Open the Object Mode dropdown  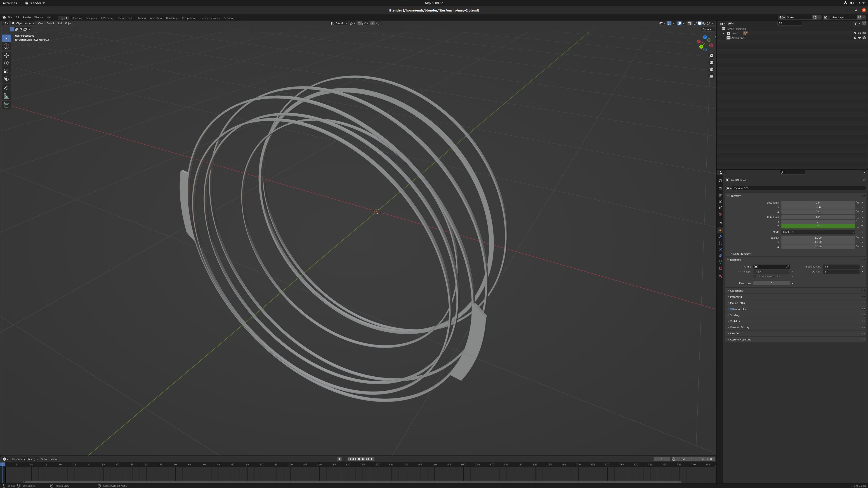23,23
